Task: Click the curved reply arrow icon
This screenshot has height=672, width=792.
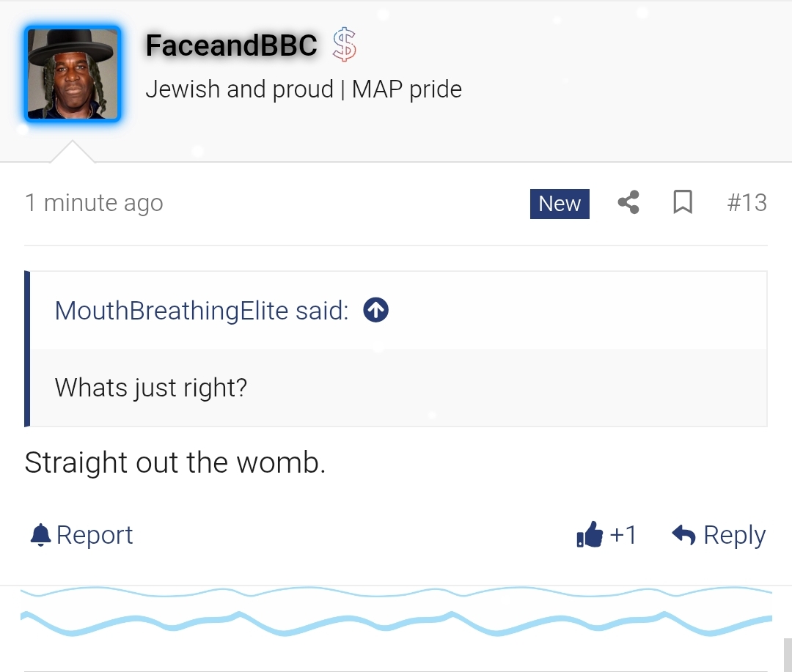Action: pos(683,535)
